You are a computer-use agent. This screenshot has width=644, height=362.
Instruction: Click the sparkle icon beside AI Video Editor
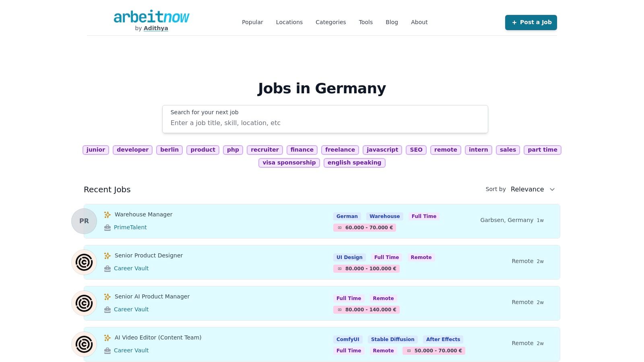tap(107, 337)
